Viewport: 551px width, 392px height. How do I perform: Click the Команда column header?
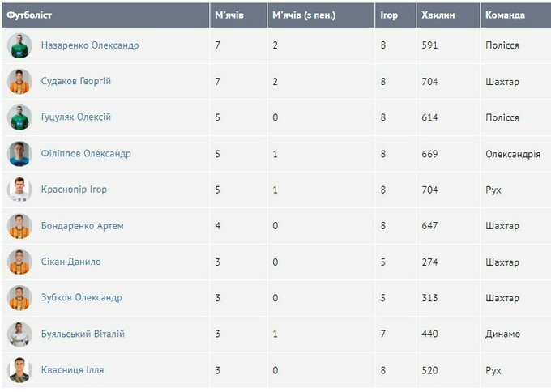(505, 15)
